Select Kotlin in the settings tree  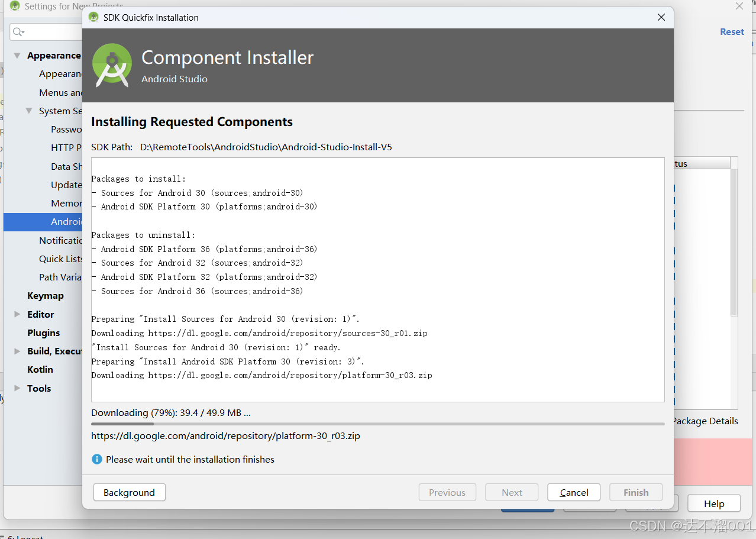(40, 369)
